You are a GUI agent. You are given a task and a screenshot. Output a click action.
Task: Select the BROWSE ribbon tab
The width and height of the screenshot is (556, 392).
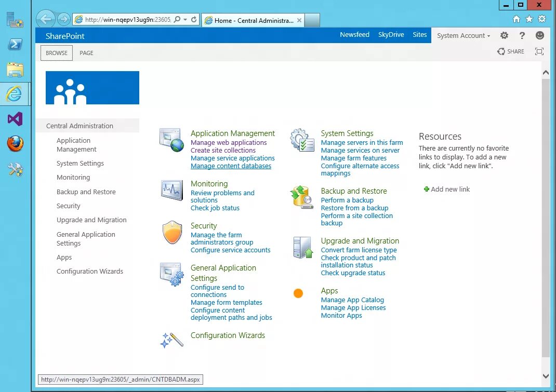point(57,53)
